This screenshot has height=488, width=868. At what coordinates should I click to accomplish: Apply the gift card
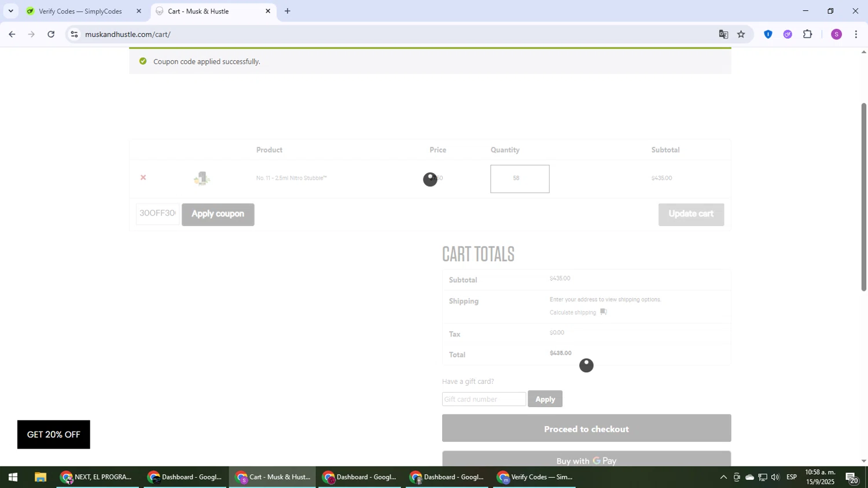pos(545,399)
